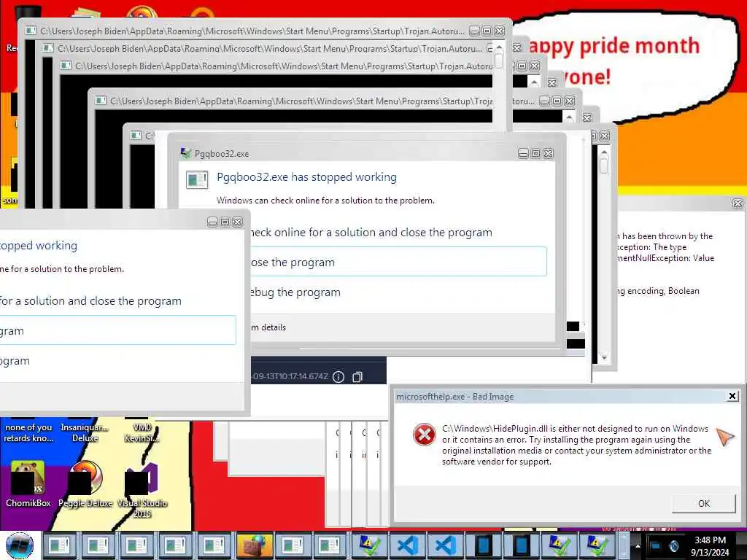This screenshot has width=747, height=560.
Task: Open Visual Studio 2015 desktop icon
Action: point(141,478)
